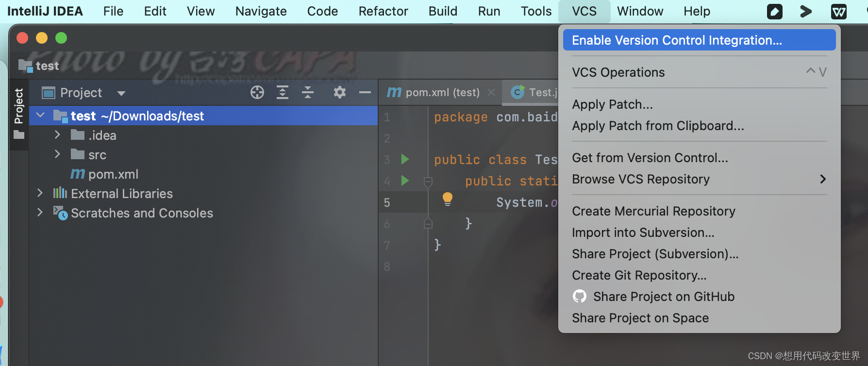Collapse the test project root node
Image resolution: width=868 pixels, height=366 pixels.
[41, 116]
